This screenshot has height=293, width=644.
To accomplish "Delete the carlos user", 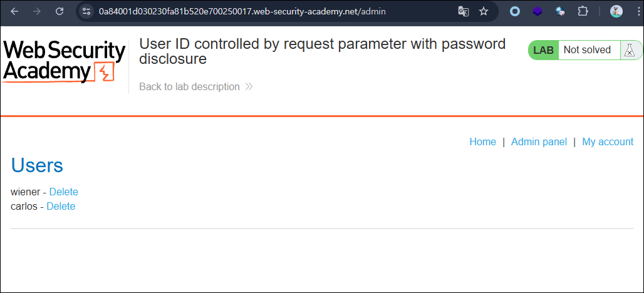I will click(61, 207).
